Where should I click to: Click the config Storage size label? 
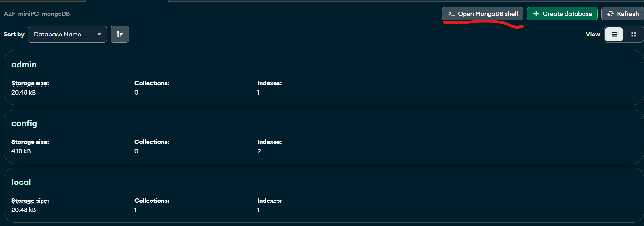[x=30, y=142]
